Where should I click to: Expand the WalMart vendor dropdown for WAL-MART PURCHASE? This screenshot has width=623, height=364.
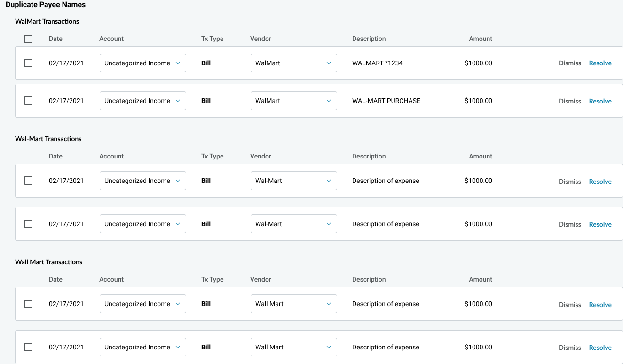pyautogui.click(x=294, y=101)
